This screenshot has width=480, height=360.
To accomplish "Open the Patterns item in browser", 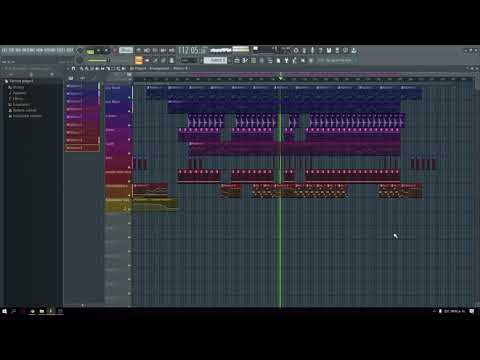I will coord(17,93).
